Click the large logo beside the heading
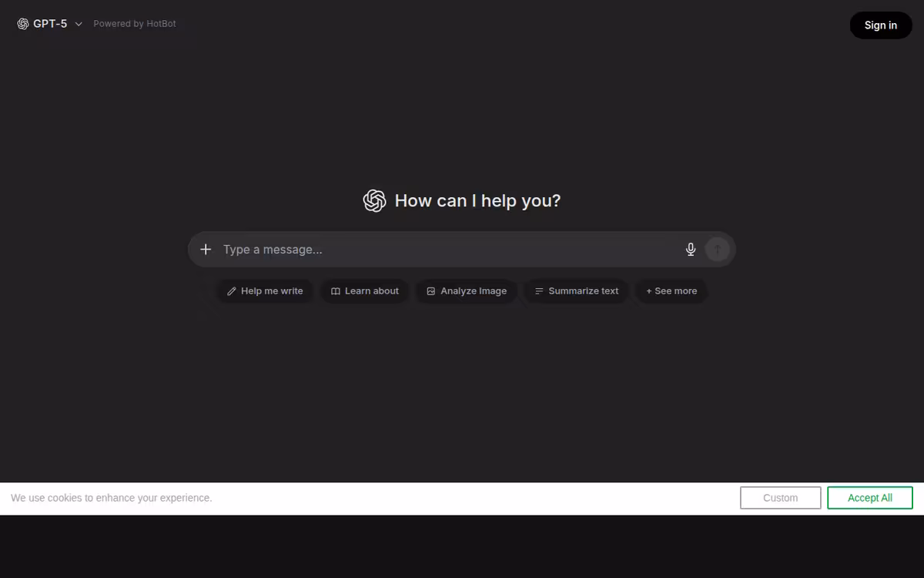924x578 pixels. tap(374, 201)
